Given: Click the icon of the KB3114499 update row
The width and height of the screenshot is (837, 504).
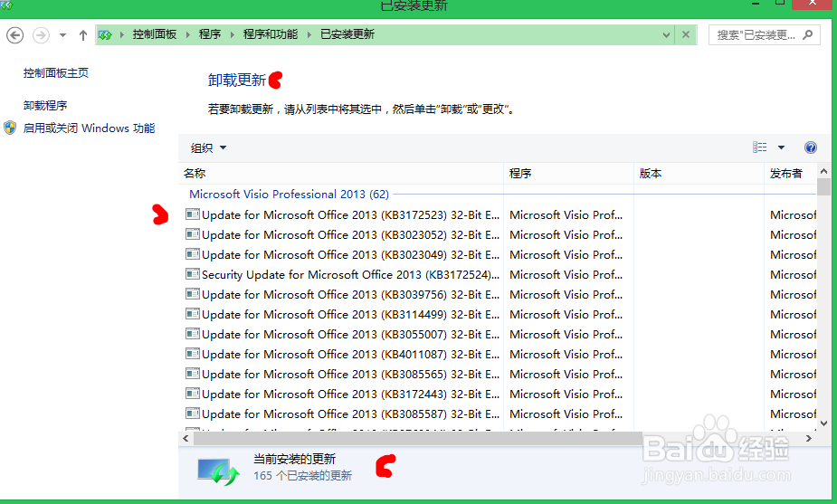Looking at the screenshot, I should (x=192, y=314).
